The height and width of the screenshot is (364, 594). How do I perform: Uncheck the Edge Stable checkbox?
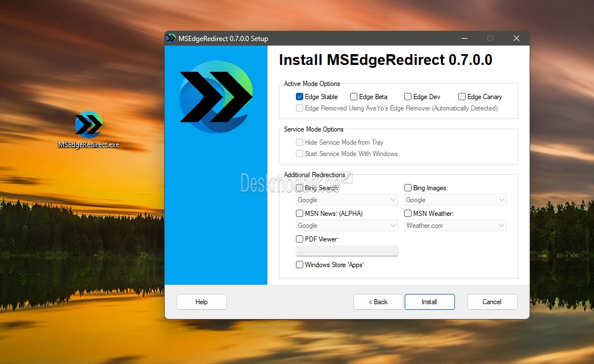(x=299, y=97)
